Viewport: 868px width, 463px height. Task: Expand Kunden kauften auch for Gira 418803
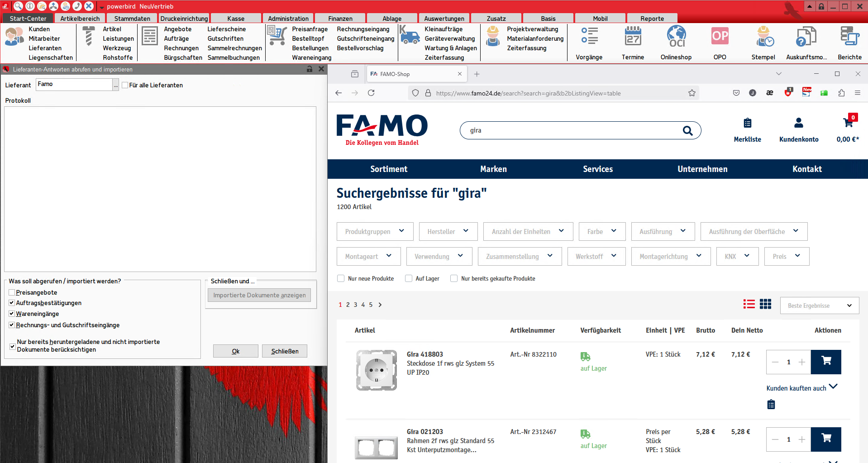click(801, 388)
